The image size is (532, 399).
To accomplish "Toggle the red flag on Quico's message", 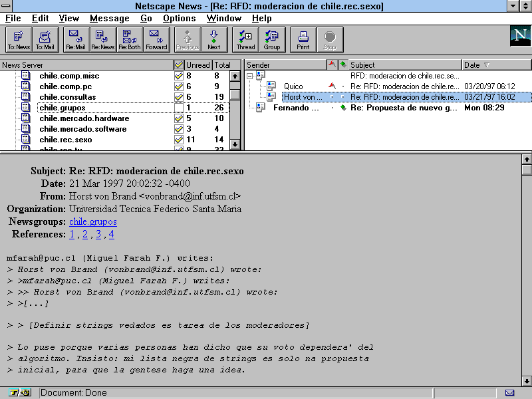I will (x=332, y=86).
